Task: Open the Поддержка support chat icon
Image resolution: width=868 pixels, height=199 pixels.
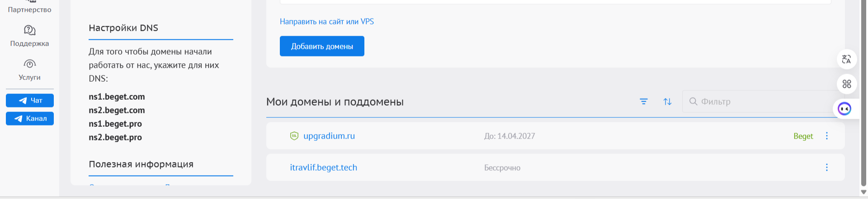Action: pyautogui.click(x=29, y=30)
